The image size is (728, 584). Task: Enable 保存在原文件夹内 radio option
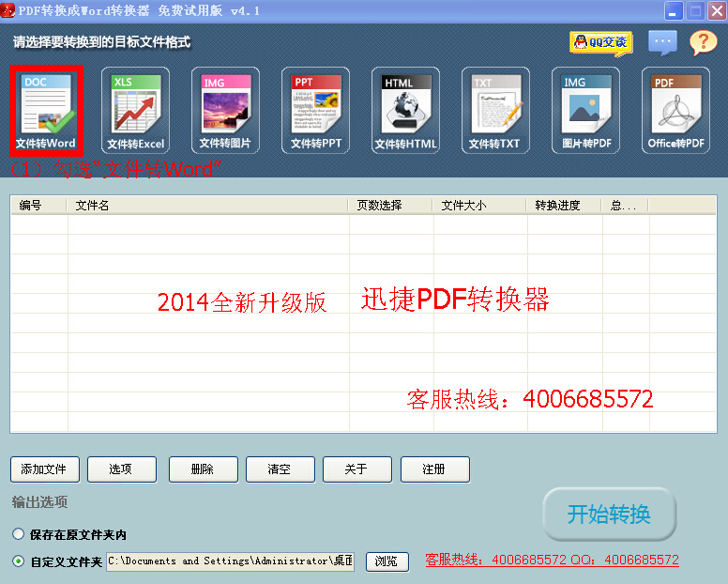pos(18,534)
